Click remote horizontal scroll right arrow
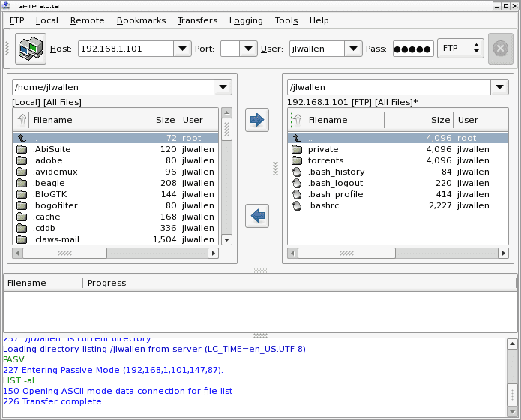The image size is (521, 420). click(504, 253)
